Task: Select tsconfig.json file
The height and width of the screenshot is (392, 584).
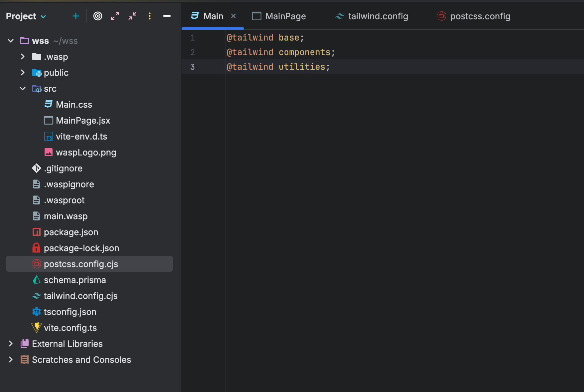Action: tap(70, 312)
